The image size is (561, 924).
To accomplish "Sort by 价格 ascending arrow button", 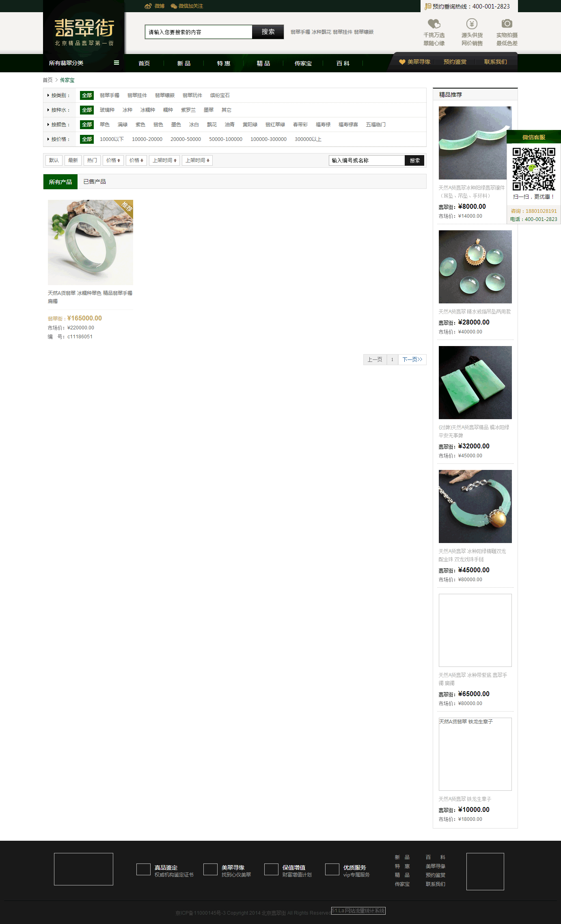I will coord(113,160).
